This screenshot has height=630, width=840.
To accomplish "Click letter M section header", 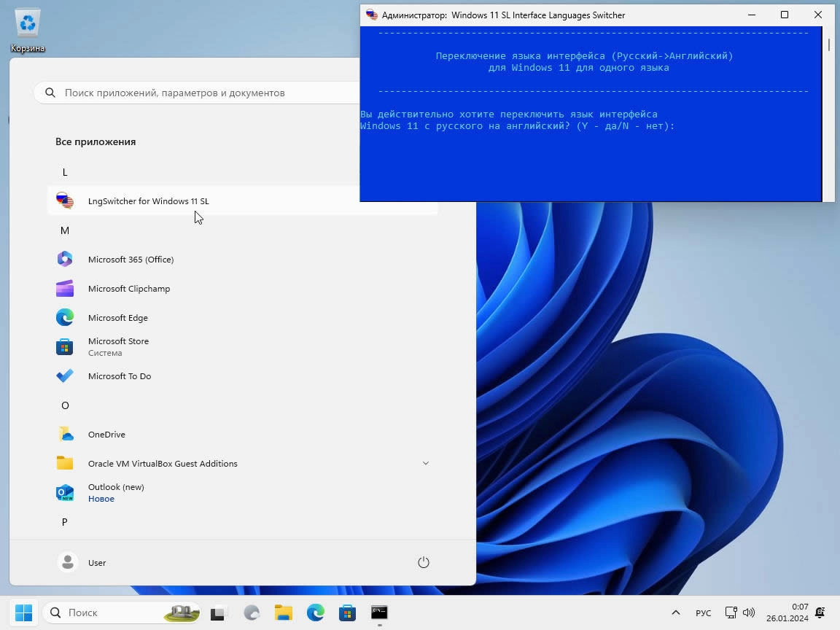I will 65,230.
